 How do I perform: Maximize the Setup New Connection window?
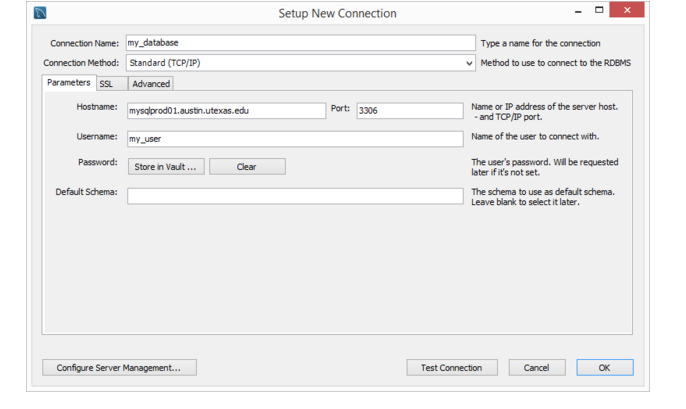click(x=599, y=10)
